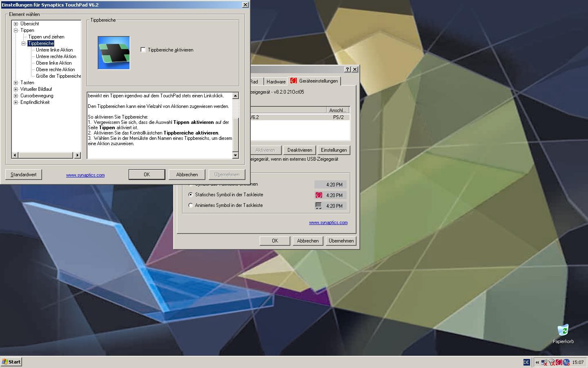Viewport: 588px width, 368px height.
Task: Click the Bluetooth tray icon
Action: pos(566,362)
